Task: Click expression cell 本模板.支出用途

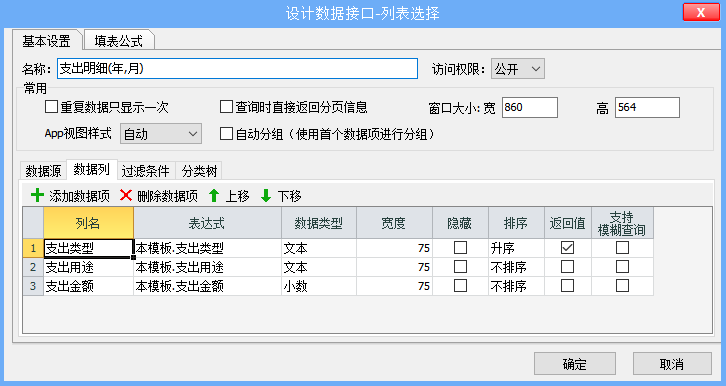Action: tap(207, 267)
